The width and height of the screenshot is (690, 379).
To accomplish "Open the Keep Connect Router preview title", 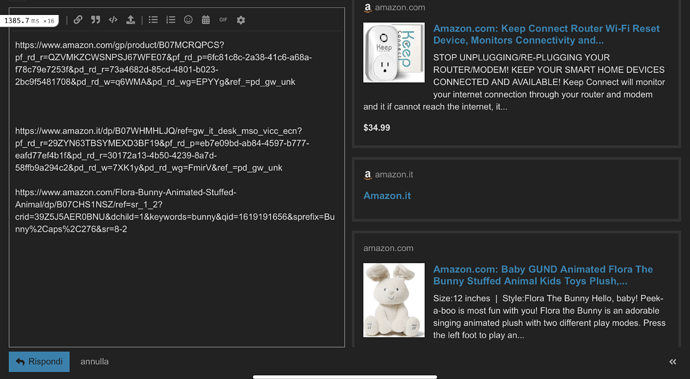I will pos(546,34).
